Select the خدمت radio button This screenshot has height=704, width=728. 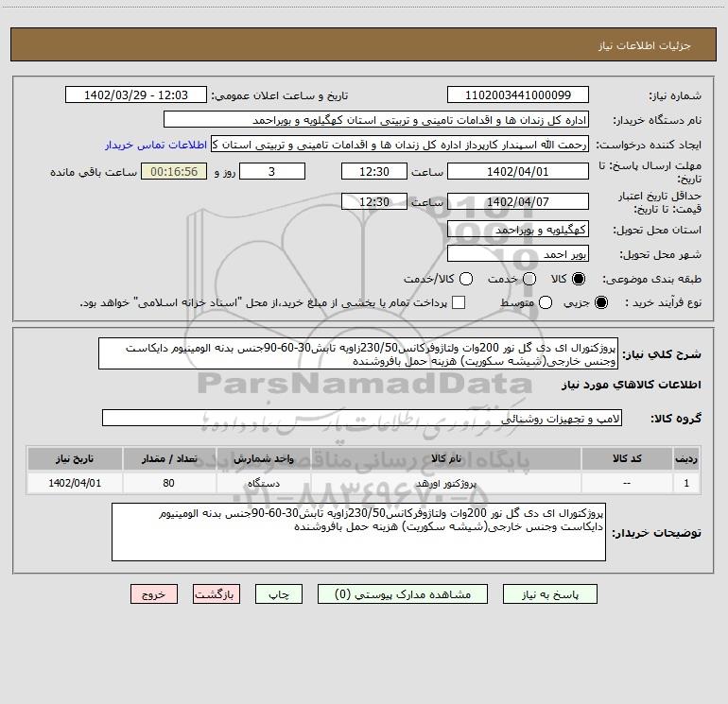(x=529, y=279)
